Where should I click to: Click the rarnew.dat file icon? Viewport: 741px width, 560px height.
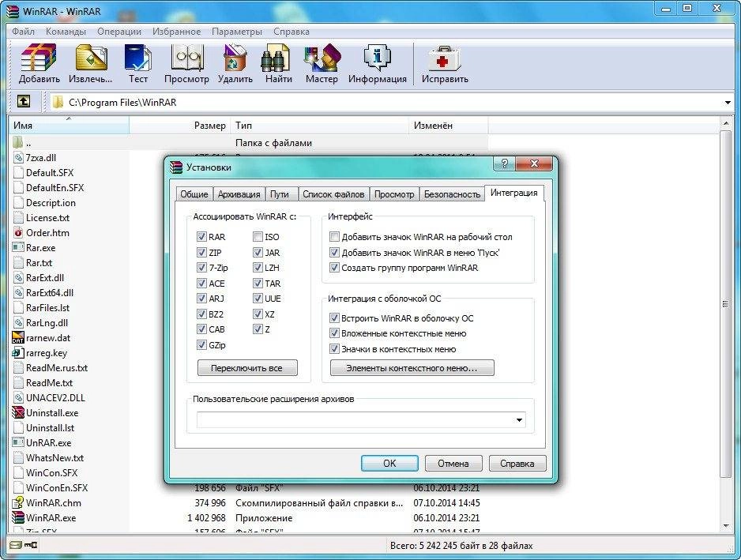[18, 337]
